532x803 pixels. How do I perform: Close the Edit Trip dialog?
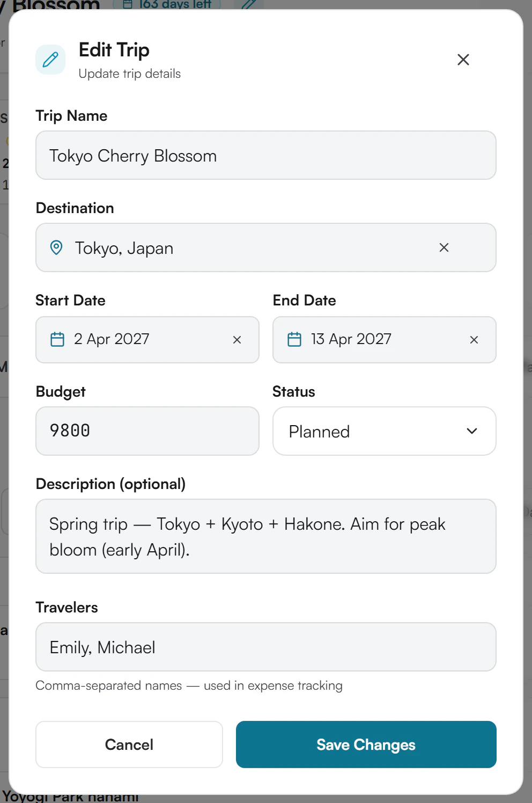[463, 60]
